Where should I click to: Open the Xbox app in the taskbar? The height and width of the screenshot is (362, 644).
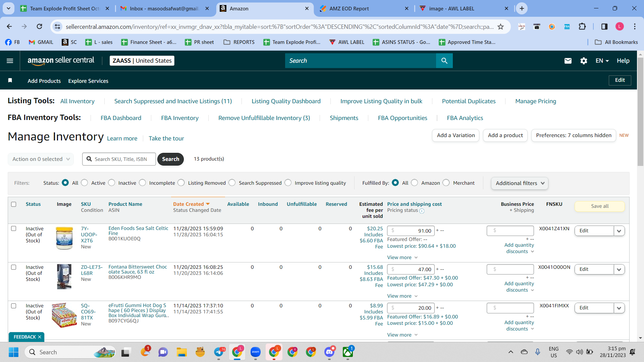pyautogui.click(x=348, y=352)
